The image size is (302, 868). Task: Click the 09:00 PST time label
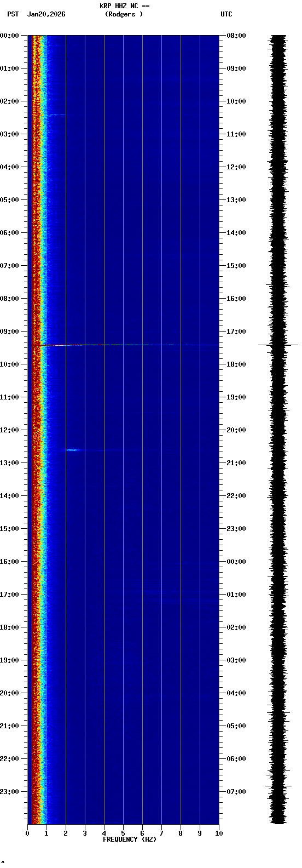coord(9,332)
